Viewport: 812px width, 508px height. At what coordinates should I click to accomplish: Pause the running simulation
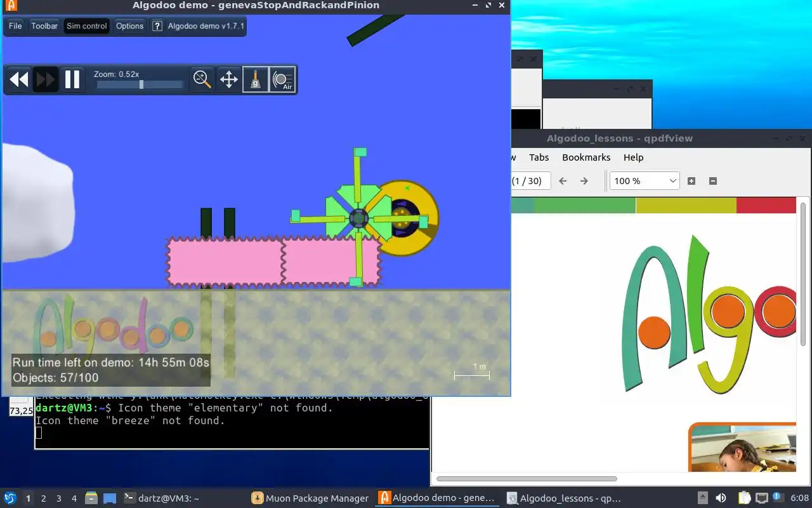click(x=72, y=79)
